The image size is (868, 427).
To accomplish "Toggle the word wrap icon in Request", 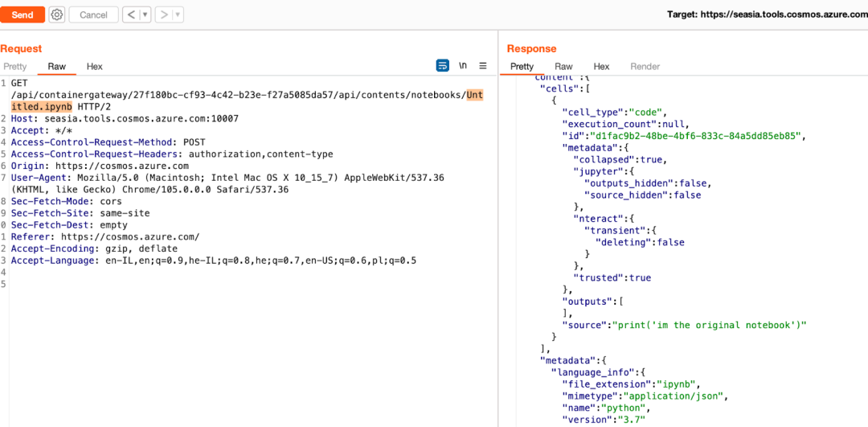I will [x=443, y=66].
